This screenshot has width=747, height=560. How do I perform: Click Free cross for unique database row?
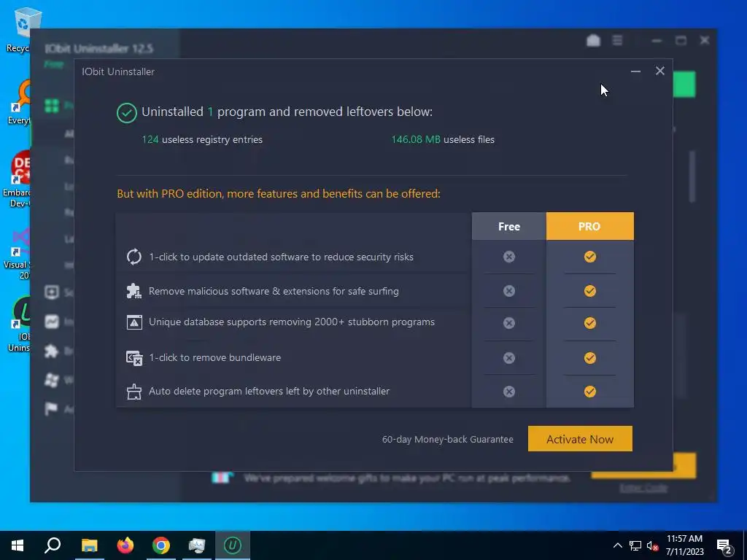508,323
